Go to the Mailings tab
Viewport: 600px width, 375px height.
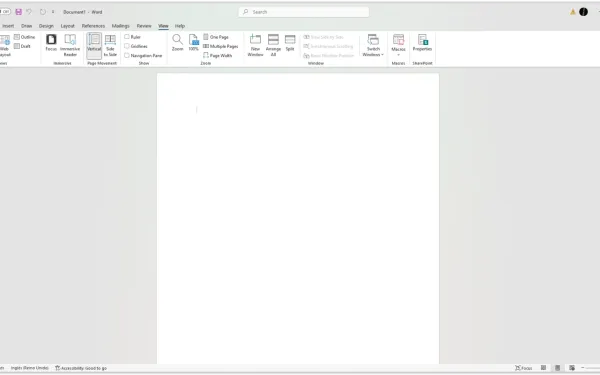pos(121,26)
